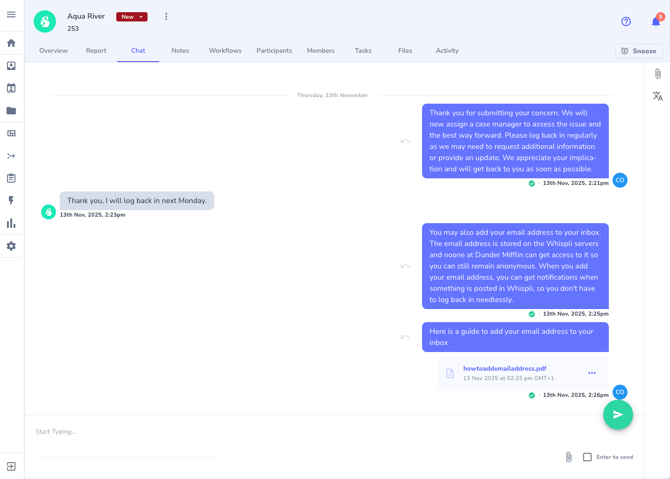
Task: Switch to the Workflows tab
Action: (225, 51)
